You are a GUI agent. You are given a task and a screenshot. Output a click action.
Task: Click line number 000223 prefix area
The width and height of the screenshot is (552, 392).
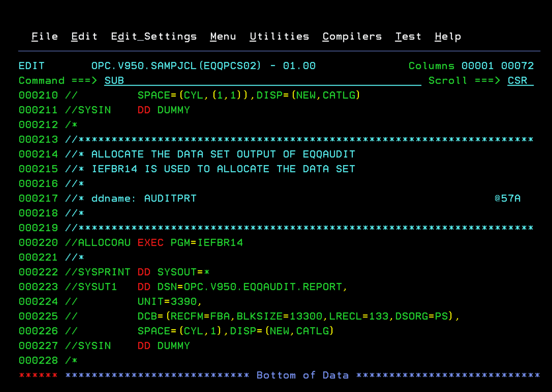click(38, 287)
